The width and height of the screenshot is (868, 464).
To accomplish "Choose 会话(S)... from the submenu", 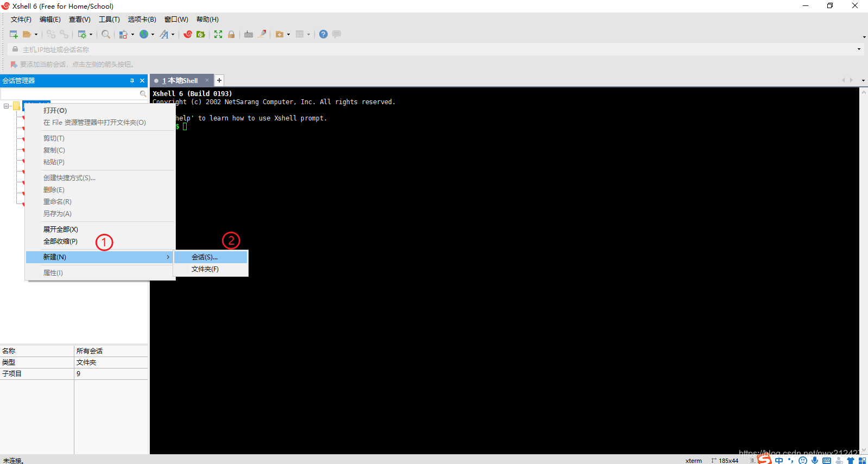I will tap(211, 257).
